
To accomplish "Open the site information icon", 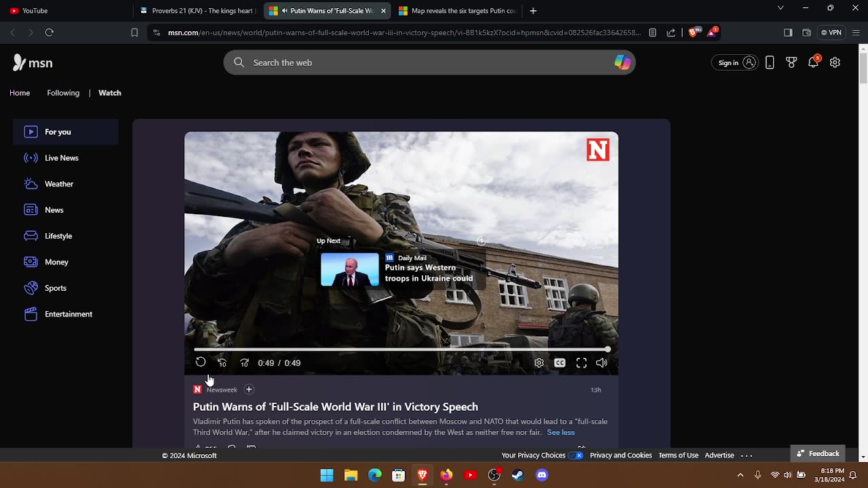I will click(157, 33).
